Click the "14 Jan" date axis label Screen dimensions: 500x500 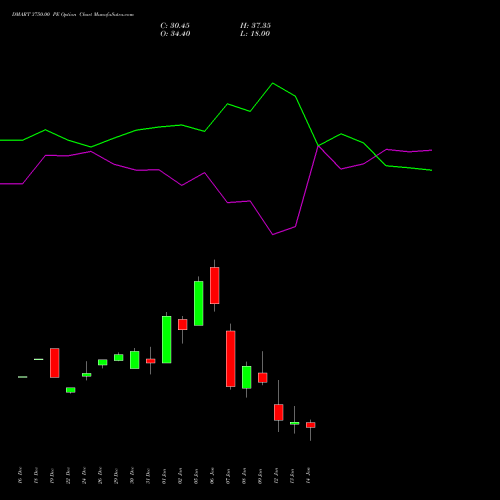click(x=308, y=476)
